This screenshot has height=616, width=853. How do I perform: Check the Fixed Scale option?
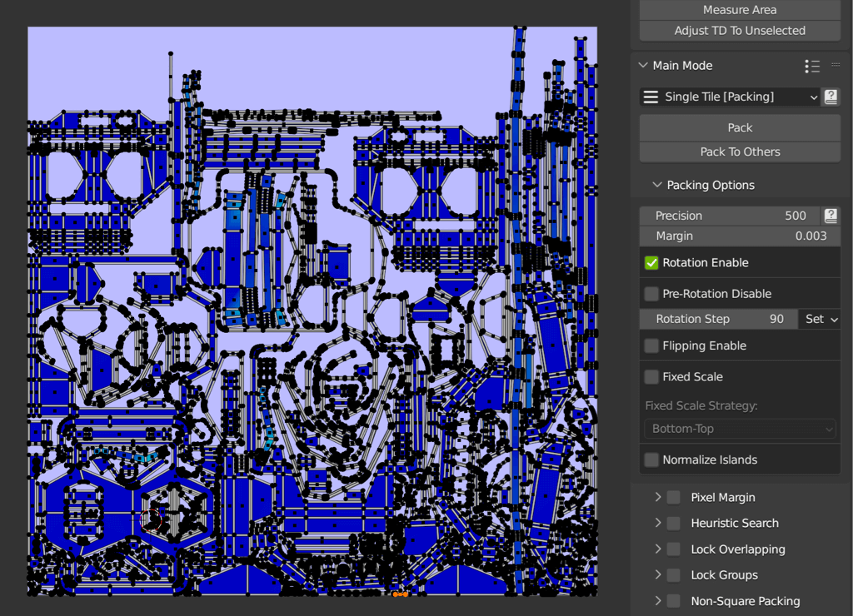click(x=651, y=377)
